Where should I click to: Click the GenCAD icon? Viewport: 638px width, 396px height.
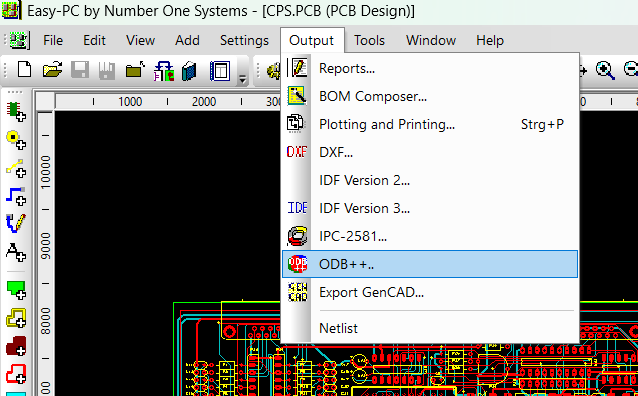coord(297,292)
